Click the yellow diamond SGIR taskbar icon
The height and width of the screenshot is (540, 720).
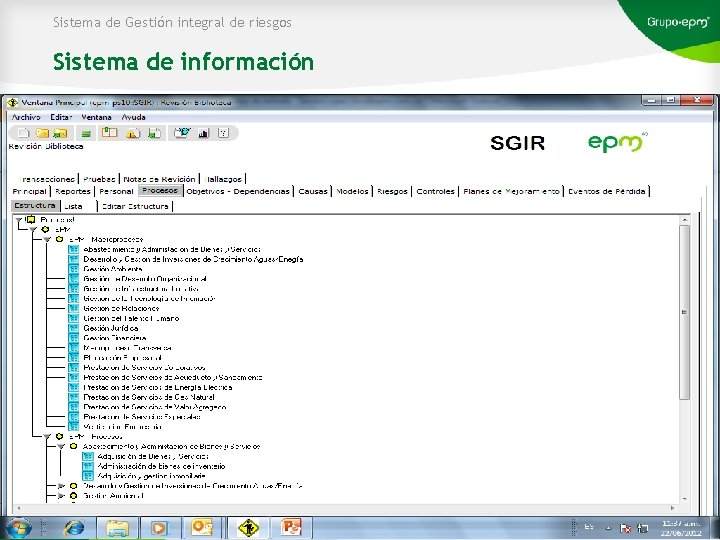coord(248,527)
